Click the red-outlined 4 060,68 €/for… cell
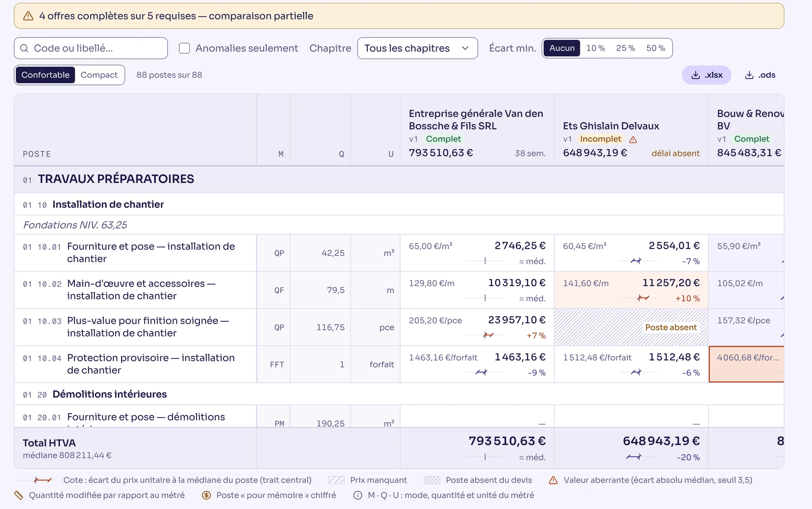Screen dimensions: 812x509 [746, 364]
